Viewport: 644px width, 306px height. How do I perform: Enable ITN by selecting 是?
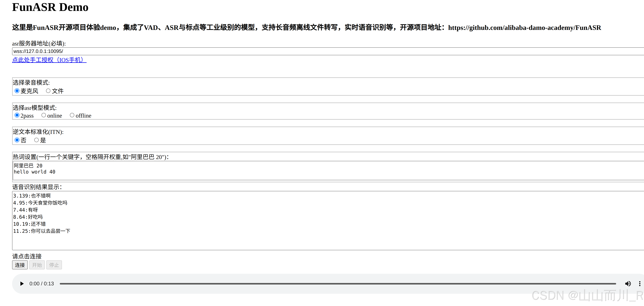pyautogui.click(x=36, y=140)
